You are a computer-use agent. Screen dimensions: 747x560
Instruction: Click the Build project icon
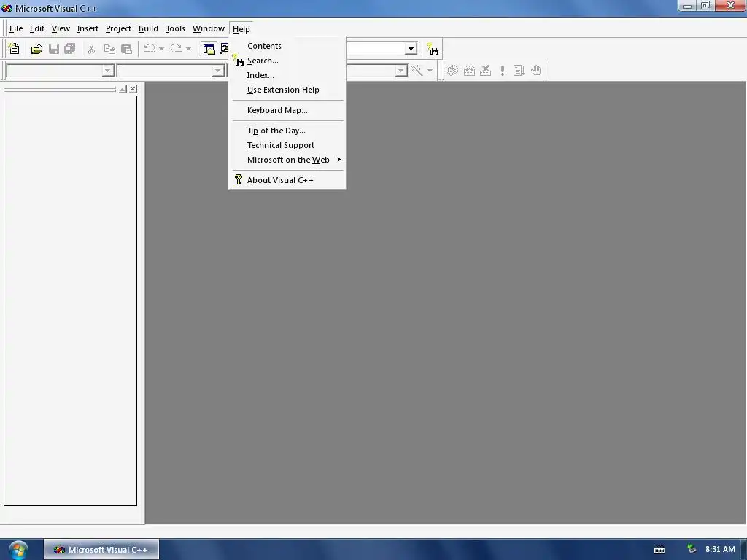coord(469,71)
